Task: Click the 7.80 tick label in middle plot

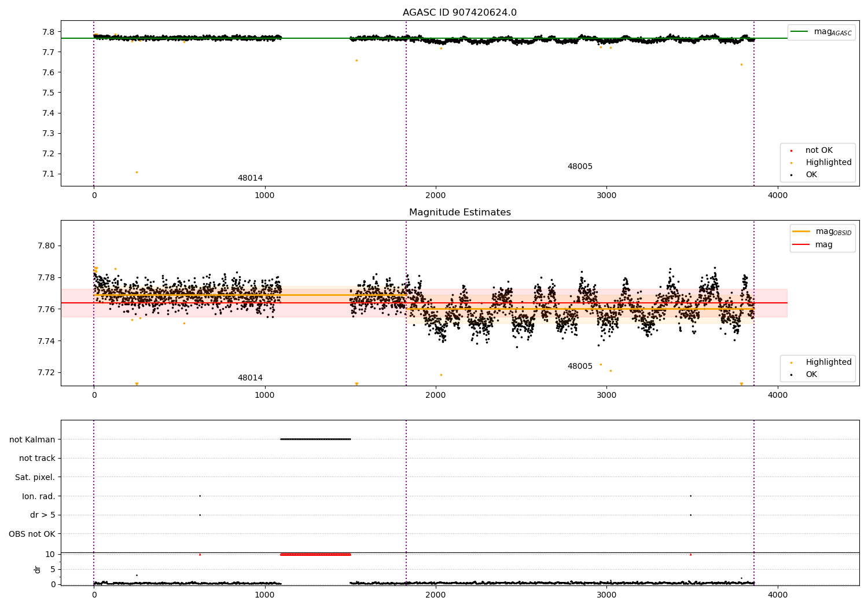Action: (x=45, y=246)
